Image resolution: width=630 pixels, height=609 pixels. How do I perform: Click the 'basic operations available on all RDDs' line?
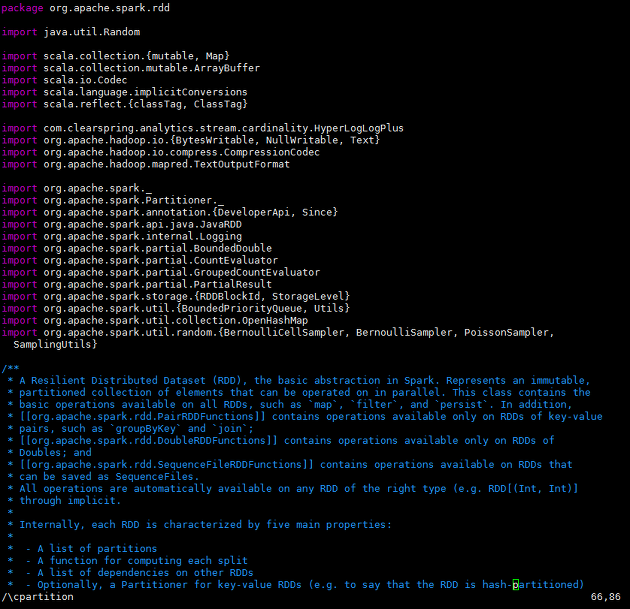290,405
